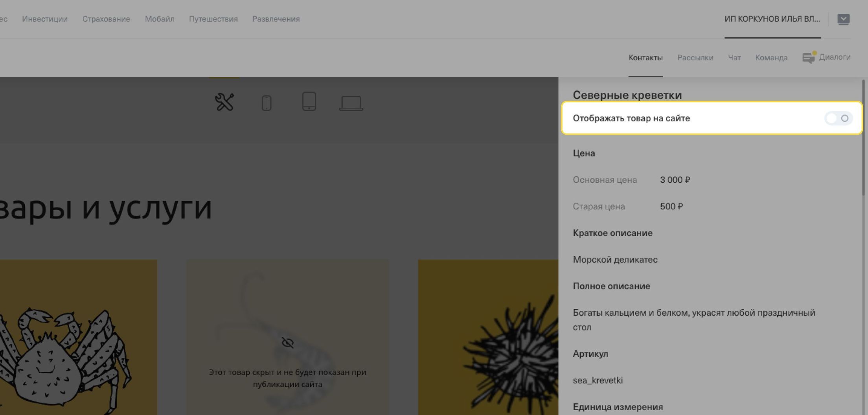Edit the Старая цена value 500 ₽
The image size is (868, 415).
pos(671,206)
